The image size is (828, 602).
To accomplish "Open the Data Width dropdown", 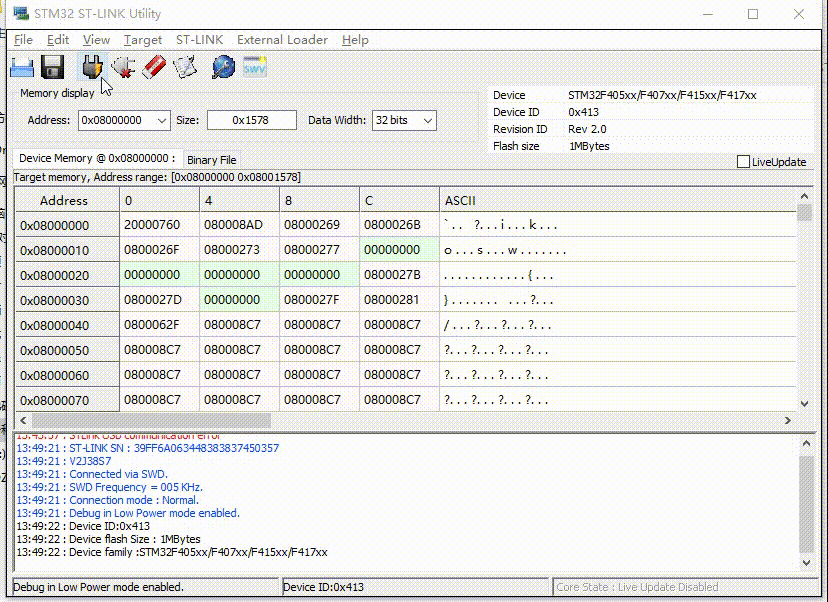I will 428,120.
